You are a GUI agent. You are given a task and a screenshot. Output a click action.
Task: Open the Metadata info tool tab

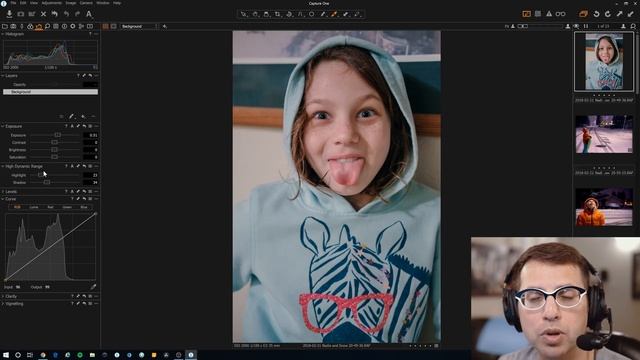64,26
